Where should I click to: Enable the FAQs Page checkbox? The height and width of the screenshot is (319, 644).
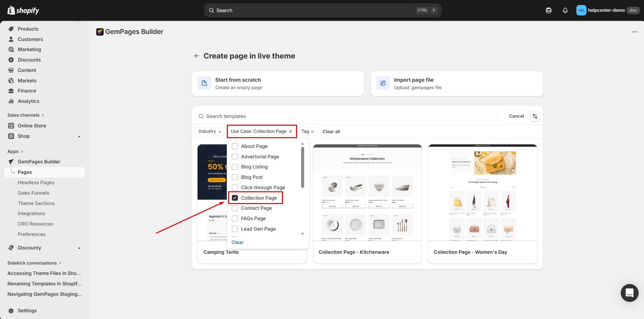(x=235, y=218)
